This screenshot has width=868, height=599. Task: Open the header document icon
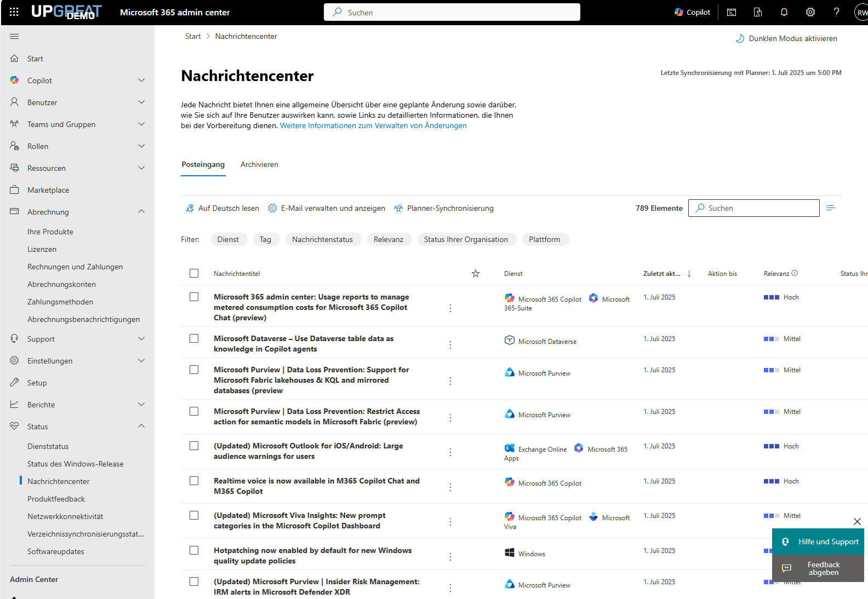click(x=758, y=12)
